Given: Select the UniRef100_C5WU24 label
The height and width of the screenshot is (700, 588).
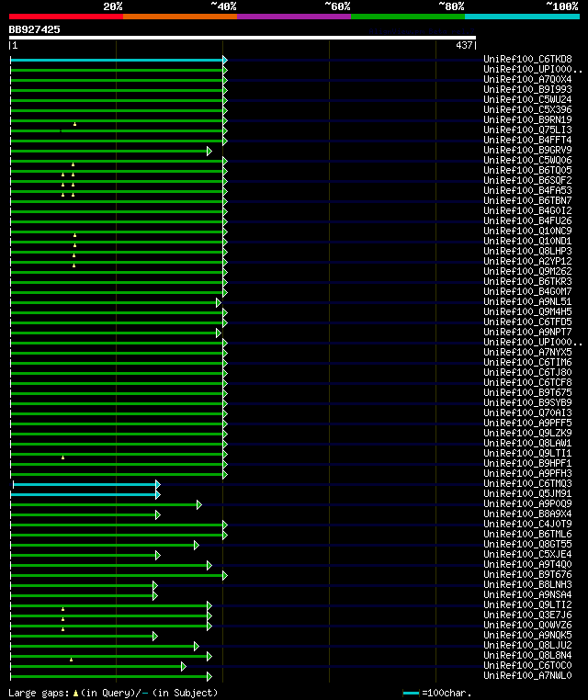Looking at the screenshot, I should 527,99.
